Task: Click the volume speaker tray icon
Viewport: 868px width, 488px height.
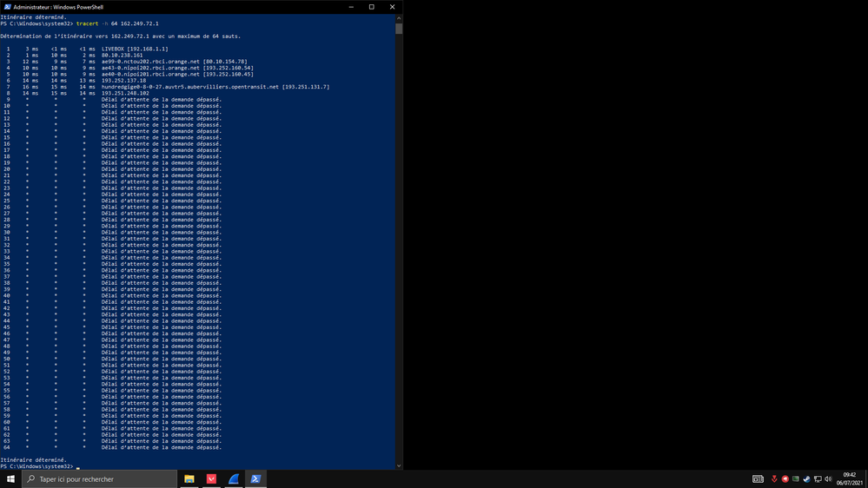Action: point(828,479)
